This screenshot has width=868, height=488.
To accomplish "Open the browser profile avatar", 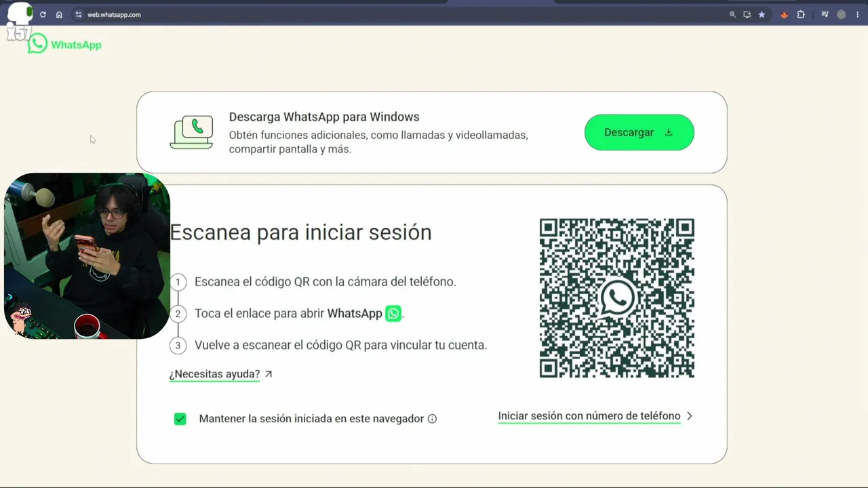I will click(x=842, y=14).
